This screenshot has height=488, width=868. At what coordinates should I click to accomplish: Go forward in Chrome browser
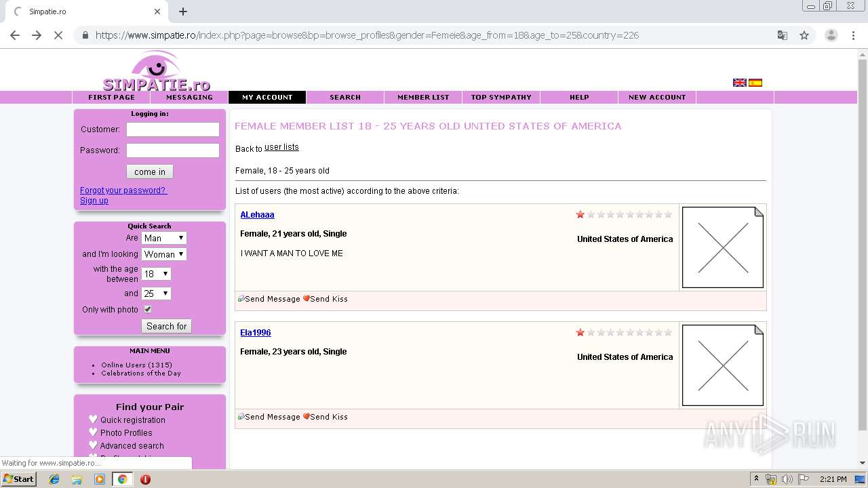(37, 35)
